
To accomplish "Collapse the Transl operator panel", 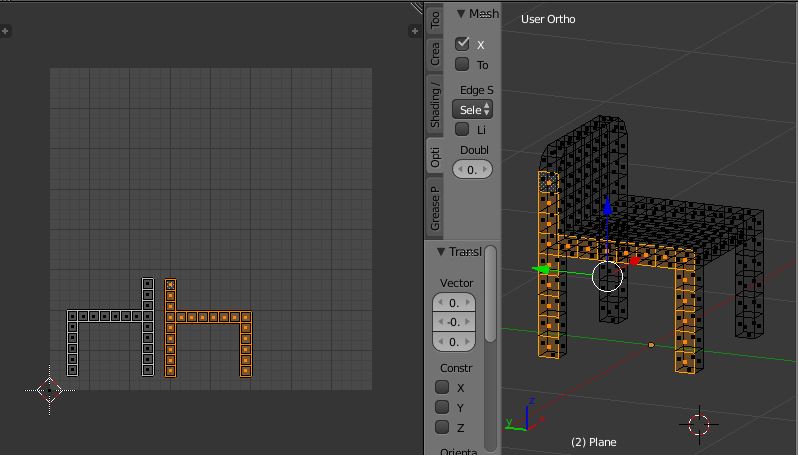I will [441, 251].
